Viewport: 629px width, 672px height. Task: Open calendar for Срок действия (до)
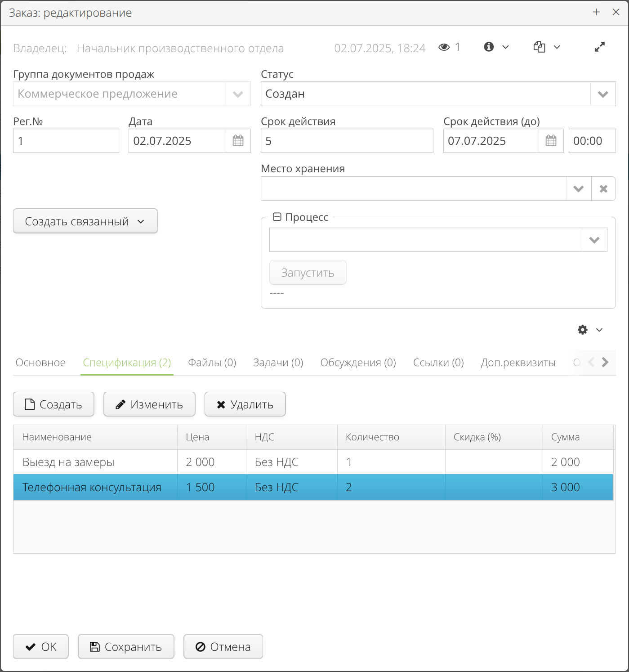[551, 141]
